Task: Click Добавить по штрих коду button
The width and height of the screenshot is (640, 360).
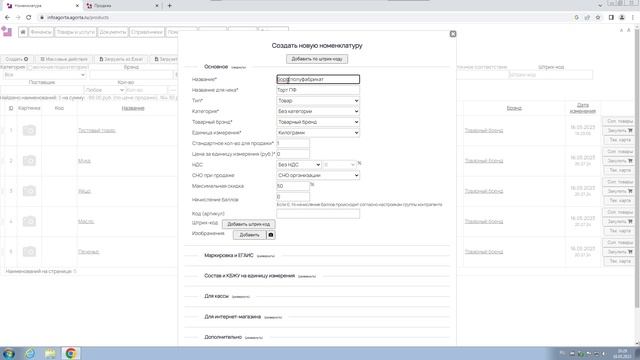Action: (x=317, y=59)
